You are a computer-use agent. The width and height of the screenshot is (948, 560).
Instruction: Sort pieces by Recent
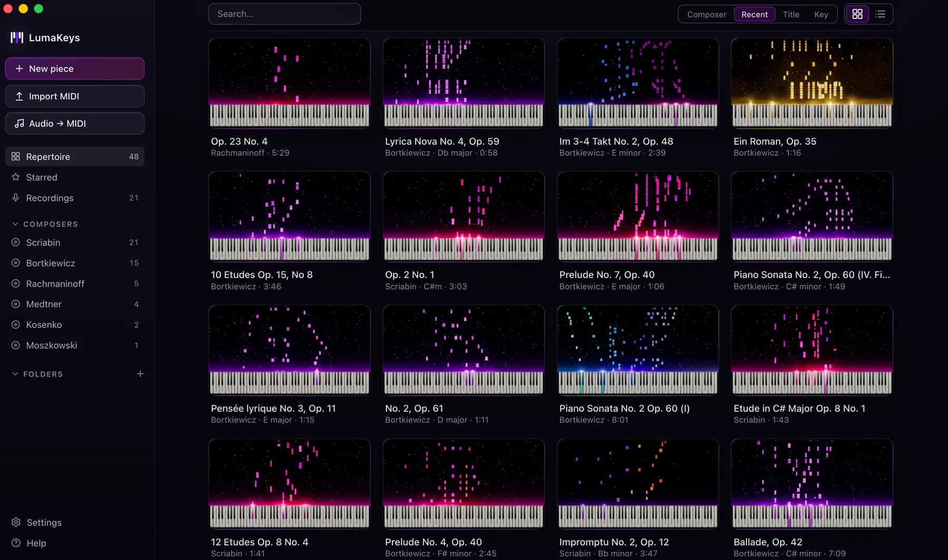[x=755, y=14]
